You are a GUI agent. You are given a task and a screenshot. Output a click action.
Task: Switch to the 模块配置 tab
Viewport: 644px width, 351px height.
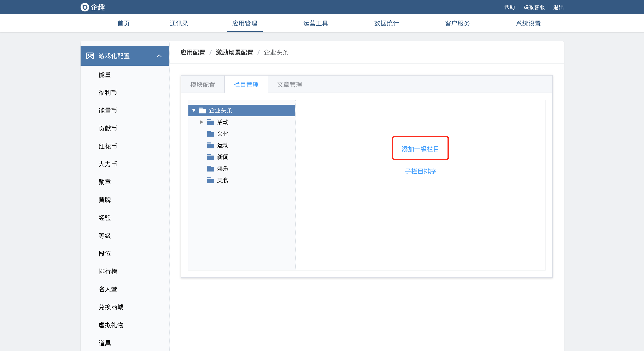click(203, 85)
